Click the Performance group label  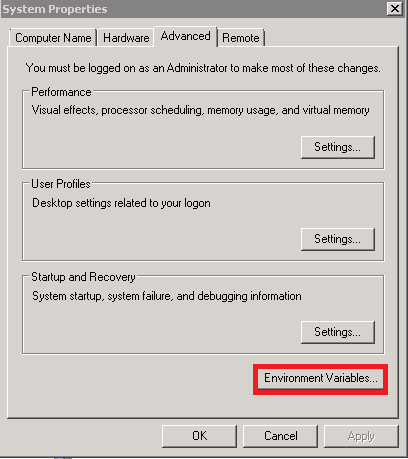pyautogui.click(x=61, y=92)
